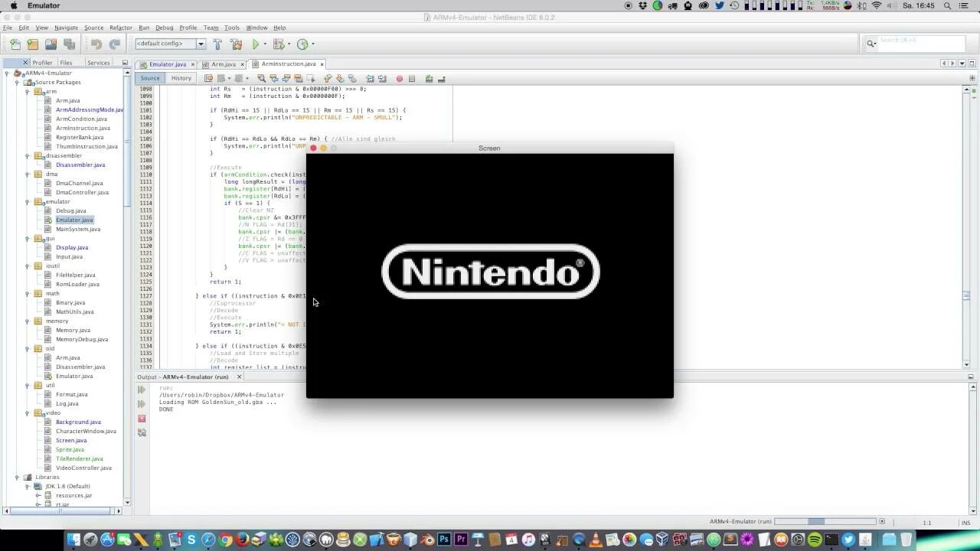This screenshot has width=980, height=551.
Task: Open RomLoader.java in the ioutil package
Action: pos(77,284)
